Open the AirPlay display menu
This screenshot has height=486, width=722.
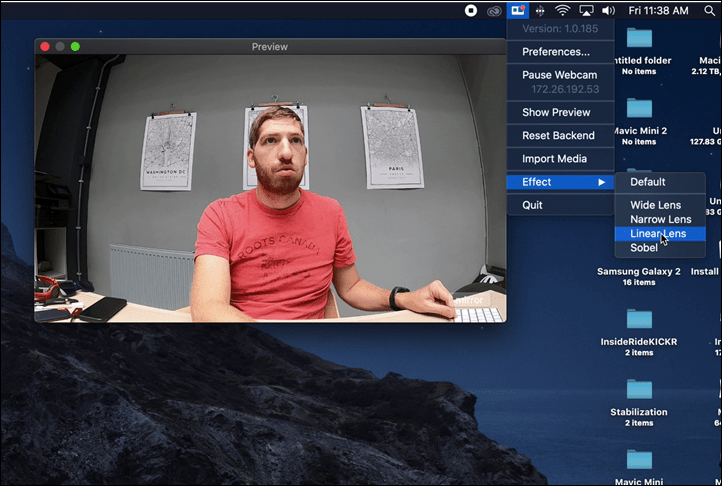click(586, 11)
